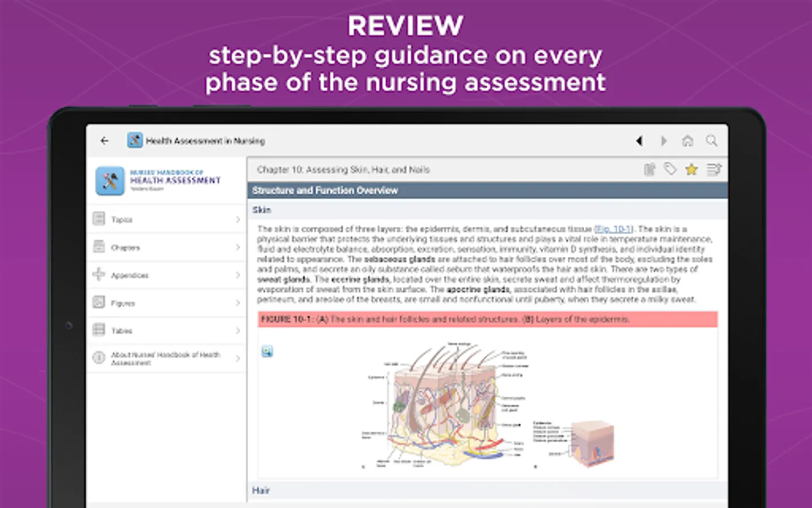This screenshot has height=508, width=812.
Task: Click the Appendices plus icon
Action: (x=99, y=274)
